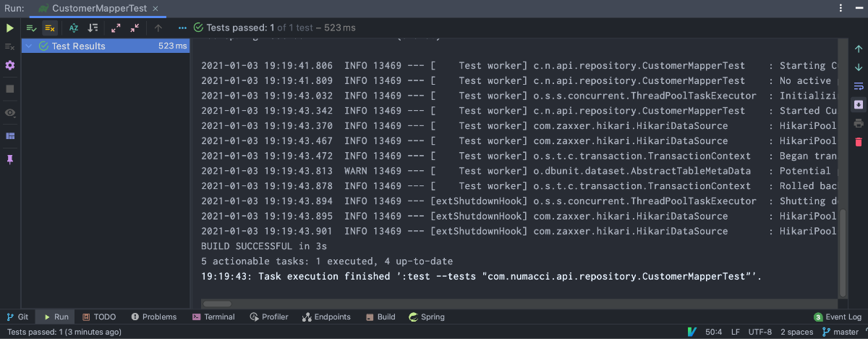Select the Test Results row

coord(106,46)
